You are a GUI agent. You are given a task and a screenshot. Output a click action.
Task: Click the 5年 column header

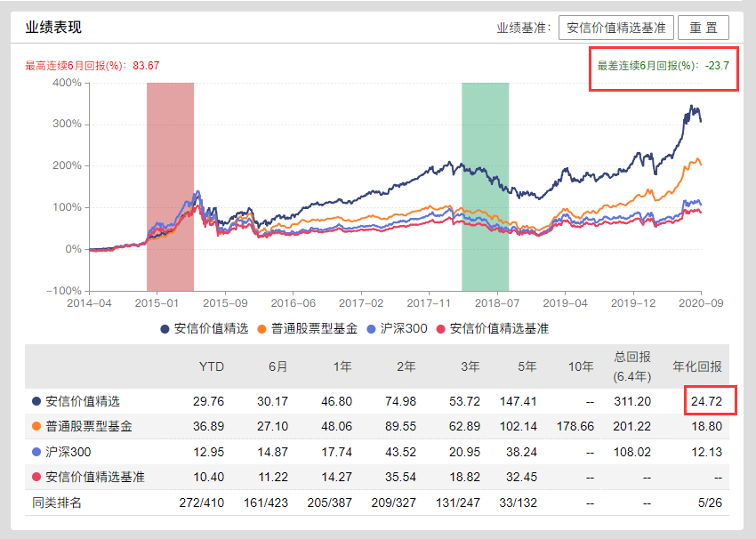(x=527, y=366)
